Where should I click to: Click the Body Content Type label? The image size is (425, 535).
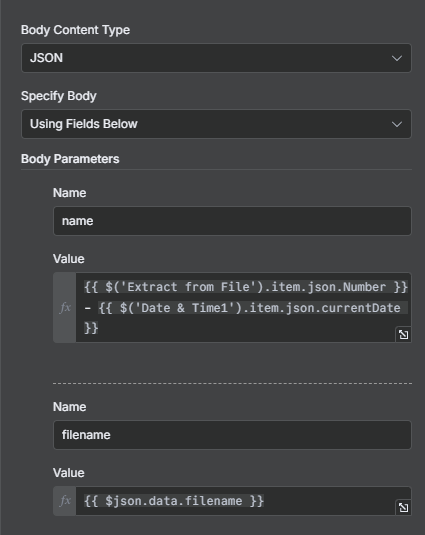pyautogui.click(x=75, y=30)
